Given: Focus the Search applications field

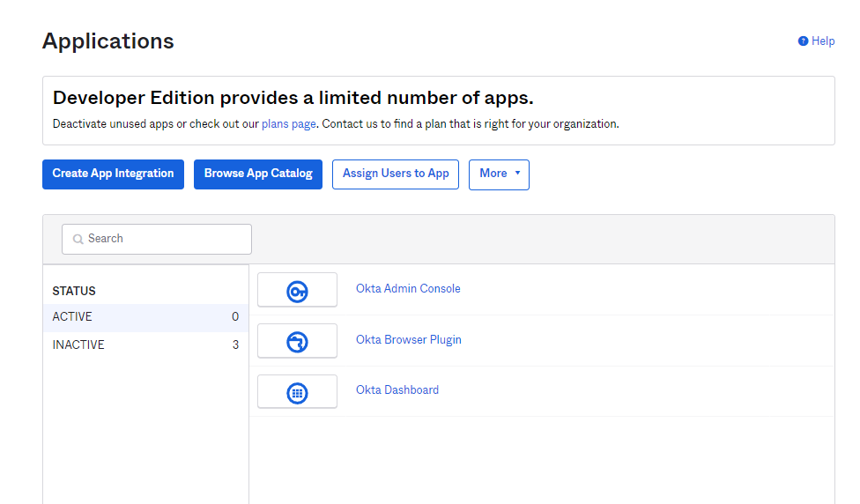Looking at the screenshot, I should click(157, 239).
